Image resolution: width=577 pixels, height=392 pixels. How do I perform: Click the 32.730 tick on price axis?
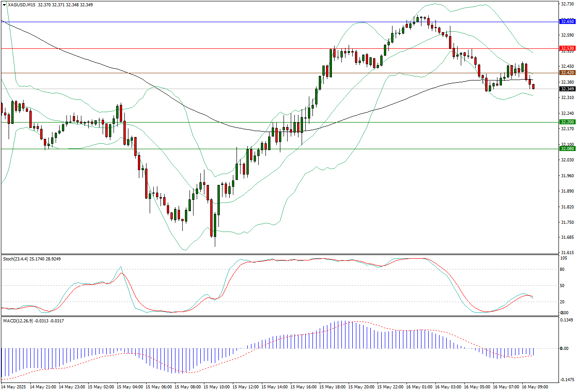pos(567,4)
